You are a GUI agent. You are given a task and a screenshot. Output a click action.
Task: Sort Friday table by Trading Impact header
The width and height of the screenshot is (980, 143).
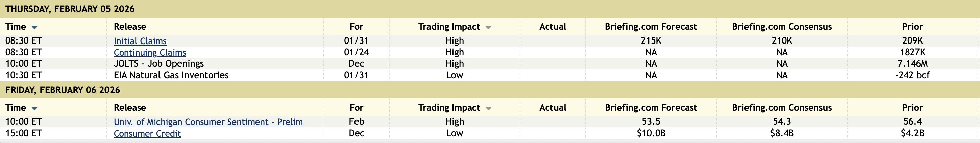tap(449, 108)
